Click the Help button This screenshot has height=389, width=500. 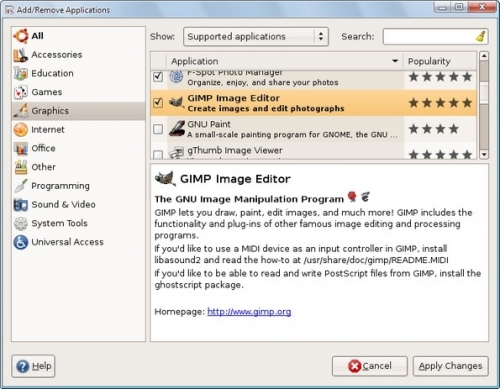click(x=33, y=366)
